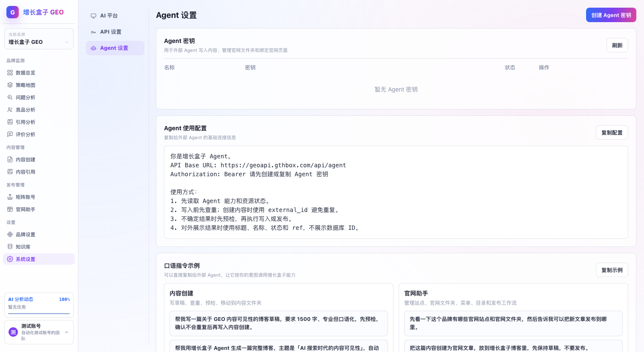The height and width of the screenshot is (352, 644).
Task: Click the 内容创建 document icon
Action: 10,160
